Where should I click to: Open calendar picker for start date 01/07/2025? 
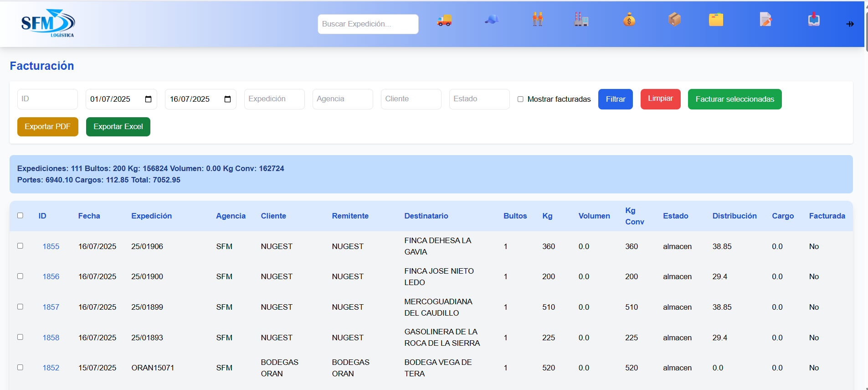[148, 99]
